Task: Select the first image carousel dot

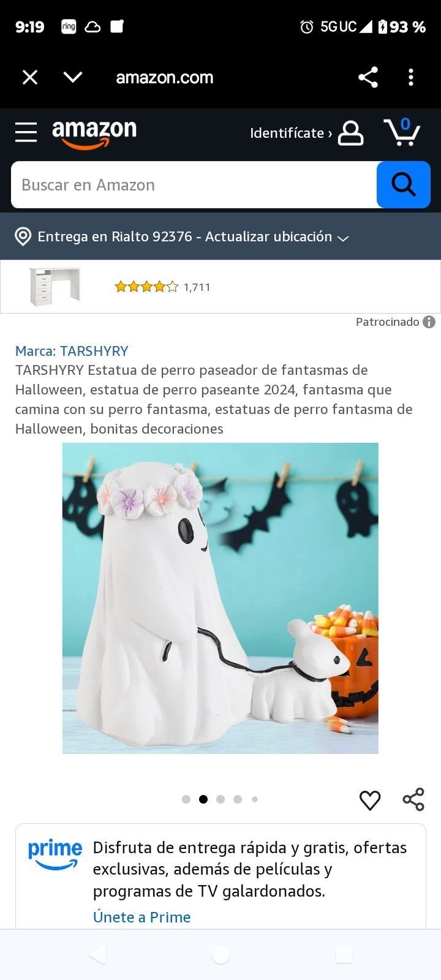Action: tap(186, 799)
